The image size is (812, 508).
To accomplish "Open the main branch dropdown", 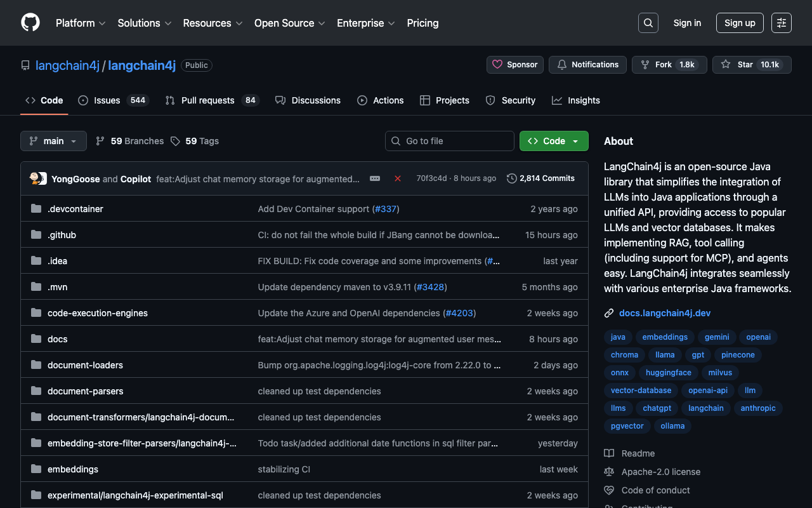I will click(53, 141).
